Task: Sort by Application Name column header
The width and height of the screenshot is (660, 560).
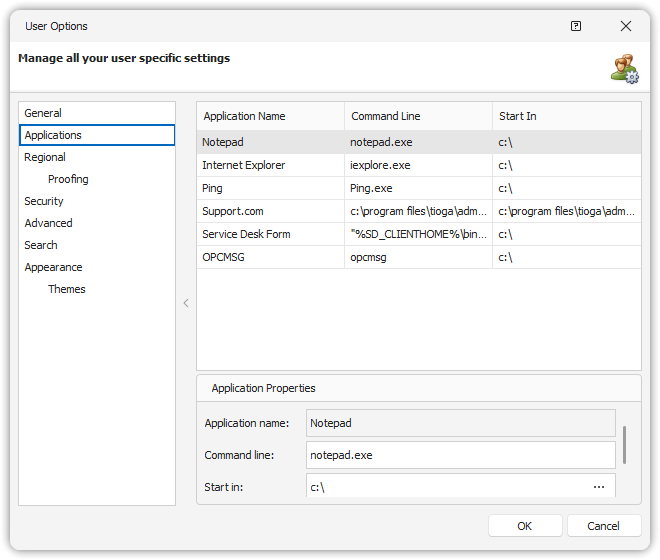Action: click(x=244, y=116)
